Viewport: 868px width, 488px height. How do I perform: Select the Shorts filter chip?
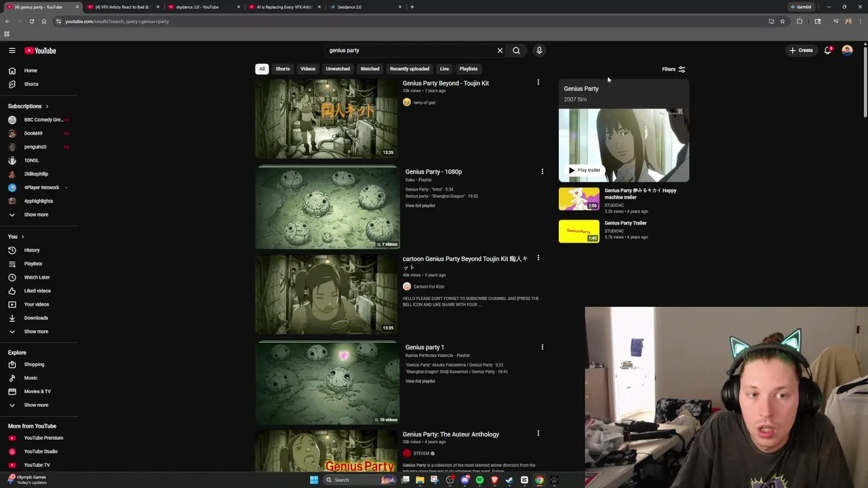[x=283, y=68]
